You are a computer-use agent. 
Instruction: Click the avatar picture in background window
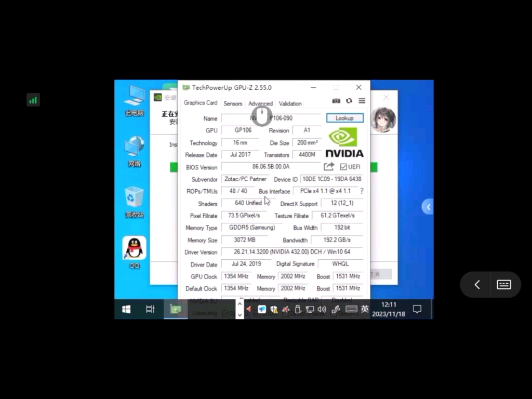click(x=383, y=119)
